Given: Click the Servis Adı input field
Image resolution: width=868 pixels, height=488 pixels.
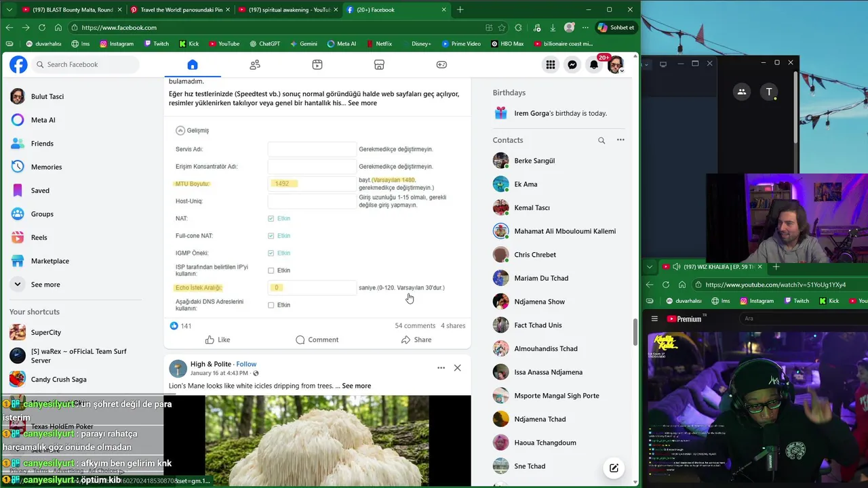Looking at the screenshot, I should coord(312,149).
